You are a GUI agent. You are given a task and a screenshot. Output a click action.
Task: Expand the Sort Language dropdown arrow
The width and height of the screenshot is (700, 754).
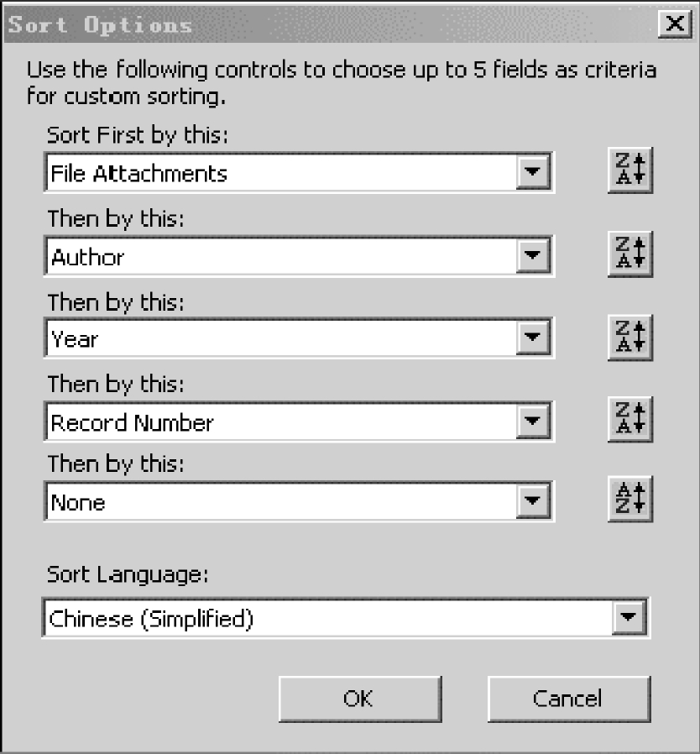coord(628,619)
